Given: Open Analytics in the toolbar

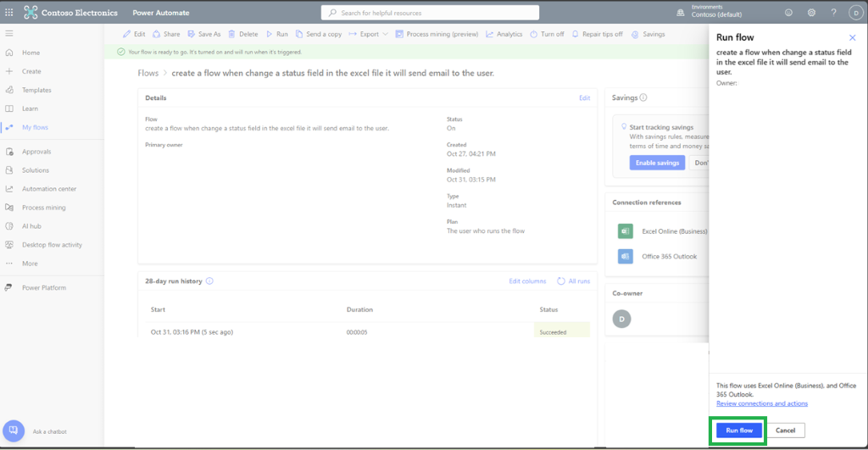Looking at the screenshot, I should coord(504,34).
